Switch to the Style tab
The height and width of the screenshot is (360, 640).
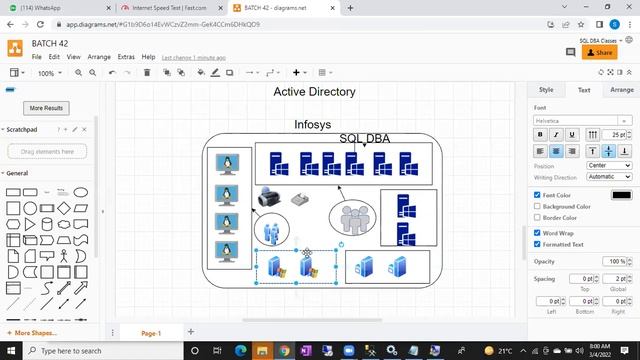coord(546,90)
